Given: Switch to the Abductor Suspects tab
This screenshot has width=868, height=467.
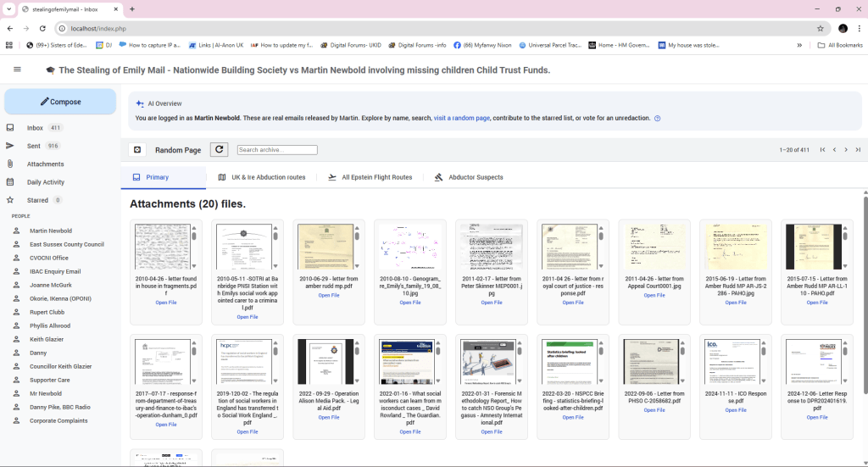Looking at the screenshot, I should tap(469, 177).
